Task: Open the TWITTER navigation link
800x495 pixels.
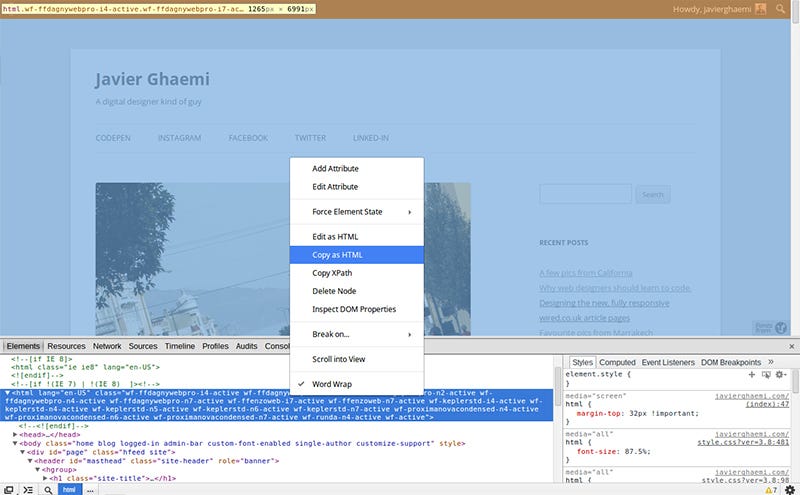Action: [310, 138]
